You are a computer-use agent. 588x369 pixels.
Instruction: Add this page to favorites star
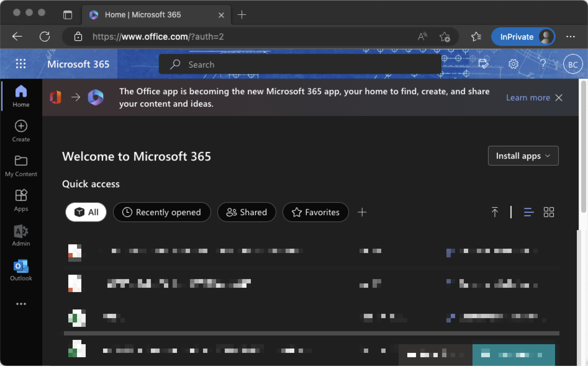(x=445, y=37)
